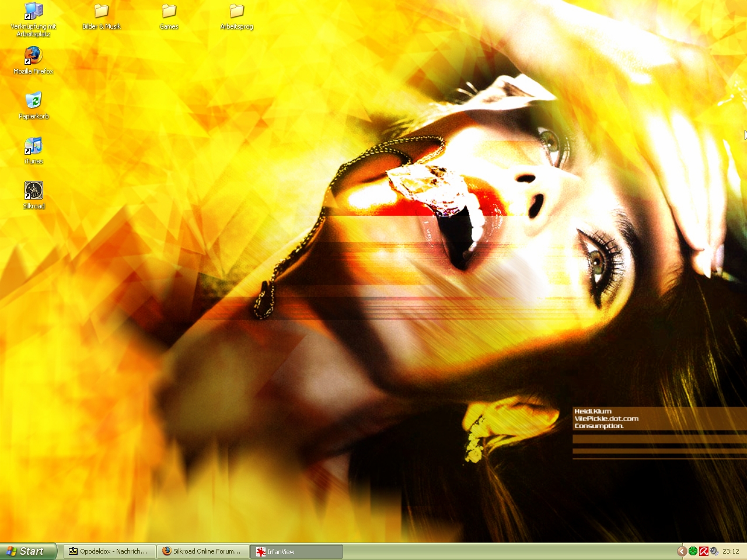747x560 pixels.
Task: Open the volume speaker tray icon
Action: coord(714,551)
